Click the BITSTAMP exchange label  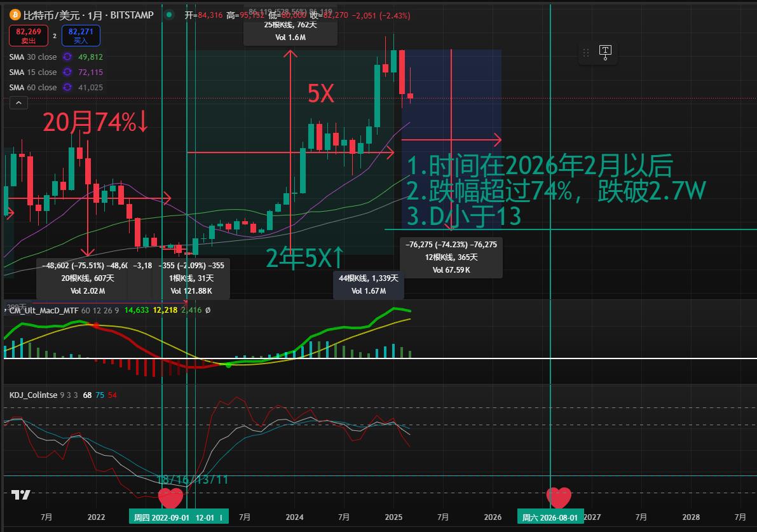click(x=132, y=15)
